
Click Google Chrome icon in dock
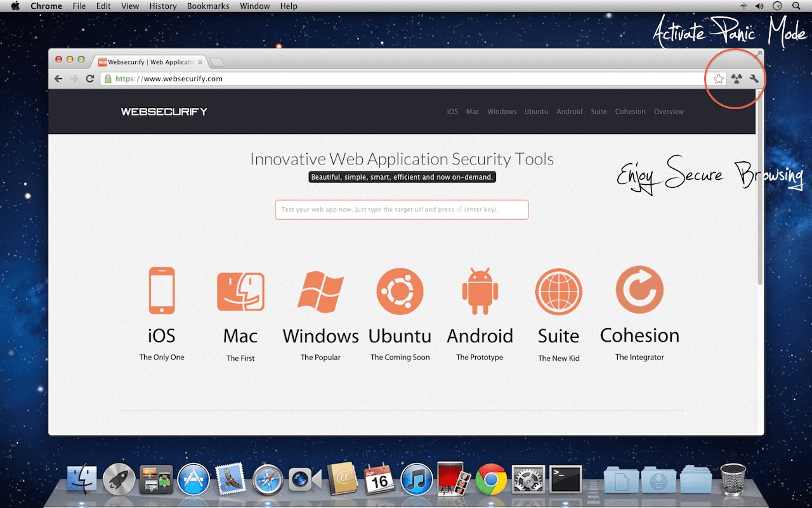[492, 479]
